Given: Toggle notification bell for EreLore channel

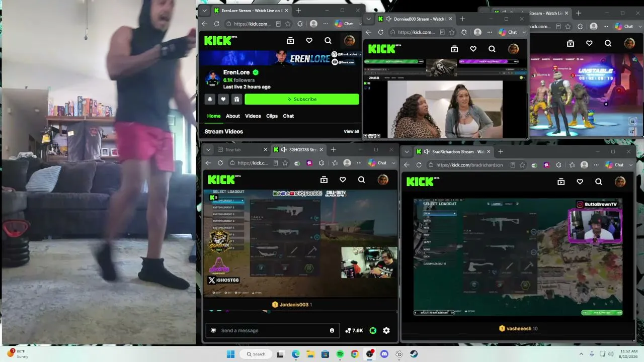Looking at the screenshot, I should point(210,100).
